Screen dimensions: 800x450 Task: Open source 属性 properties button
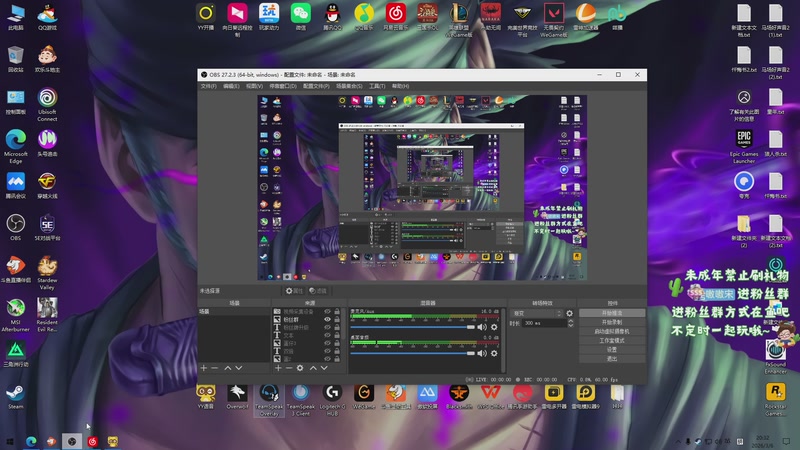pos(294,291)
